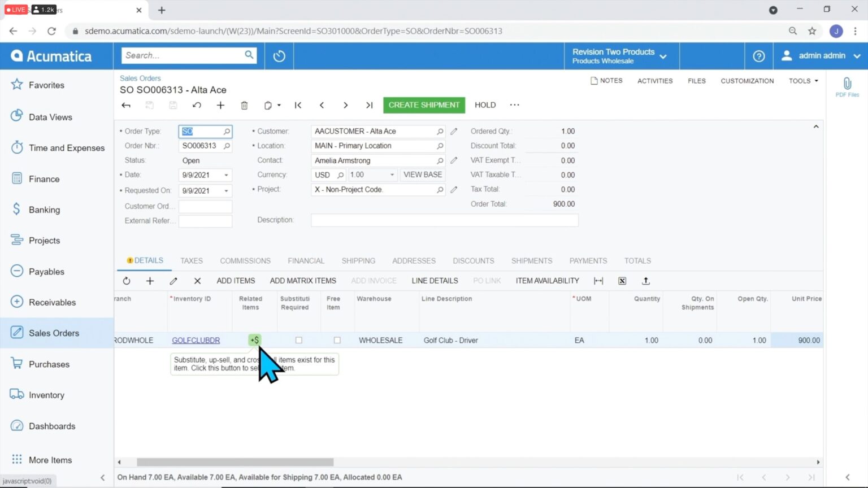Refresh the Details grid with the reload icon
Viewport: 868px width, 488px height.
[126, 281]
